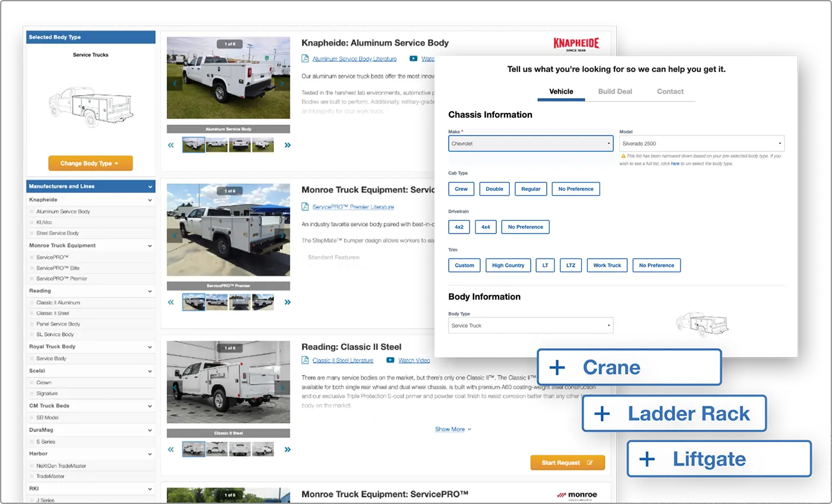Image resolution: width=832 pixels, height=504 pixels.
Task: Check the KUVcc filter
Action: pos(32,222)
